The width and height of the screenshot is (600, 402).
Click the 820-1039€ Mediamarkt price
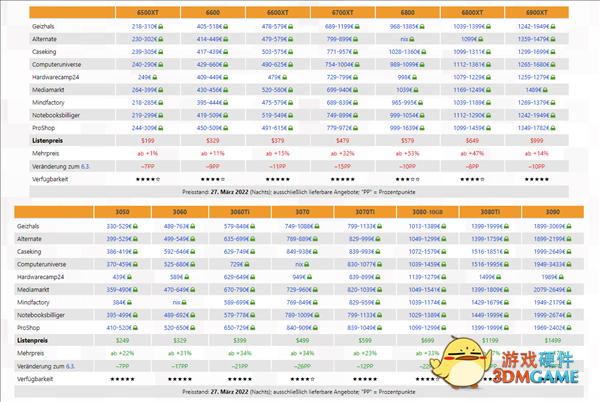tap(362, 290)
